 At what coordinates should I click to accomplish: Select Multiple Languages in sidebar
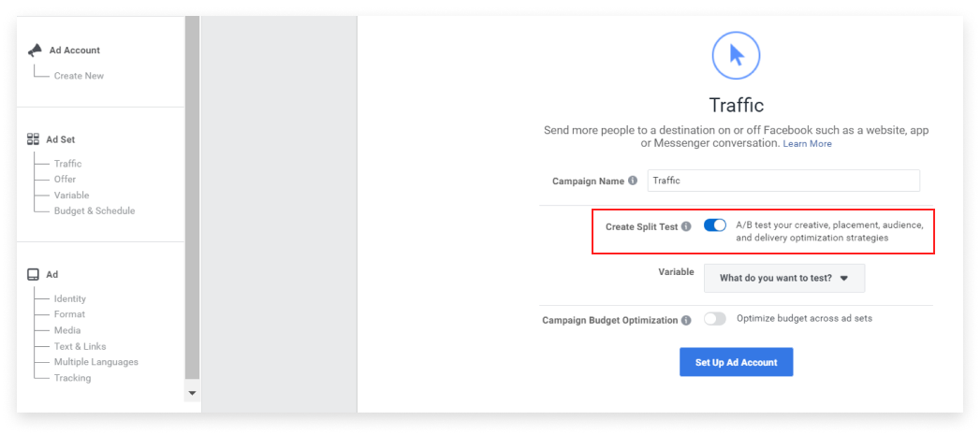pyautogui.click(x=96, y=362)
